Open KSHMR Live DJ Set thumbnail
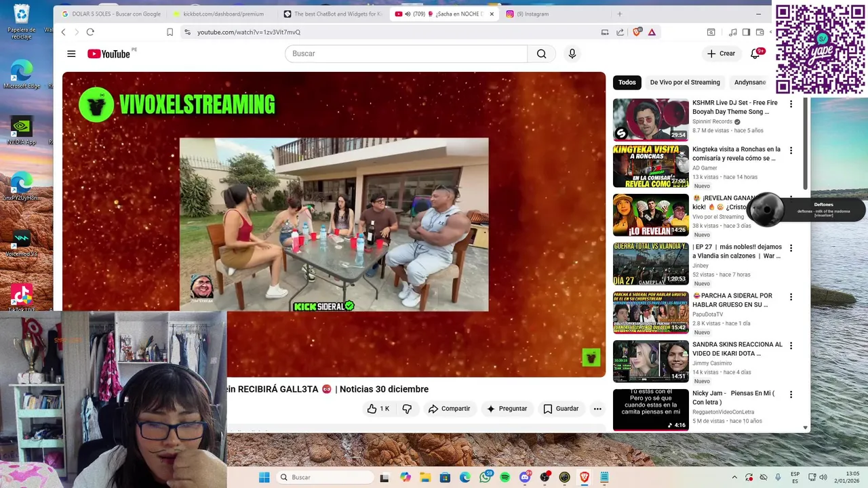This screenshot has width=868, height=488. (x=651, y=119)
